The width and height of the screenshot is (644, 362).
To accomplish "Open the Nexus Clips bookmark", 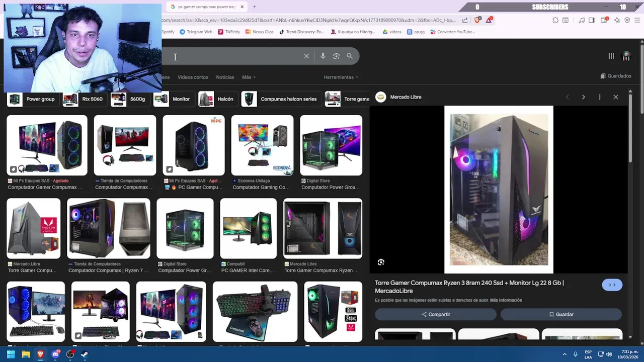I will [259, 32].
